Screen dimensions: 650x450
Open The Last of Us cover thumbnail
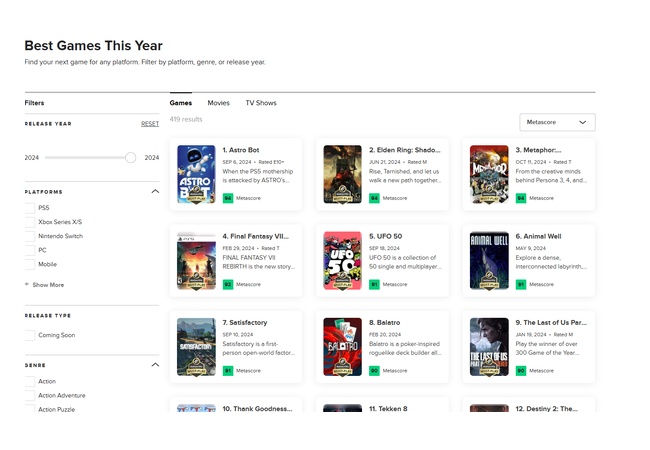[x=489, y=347]
